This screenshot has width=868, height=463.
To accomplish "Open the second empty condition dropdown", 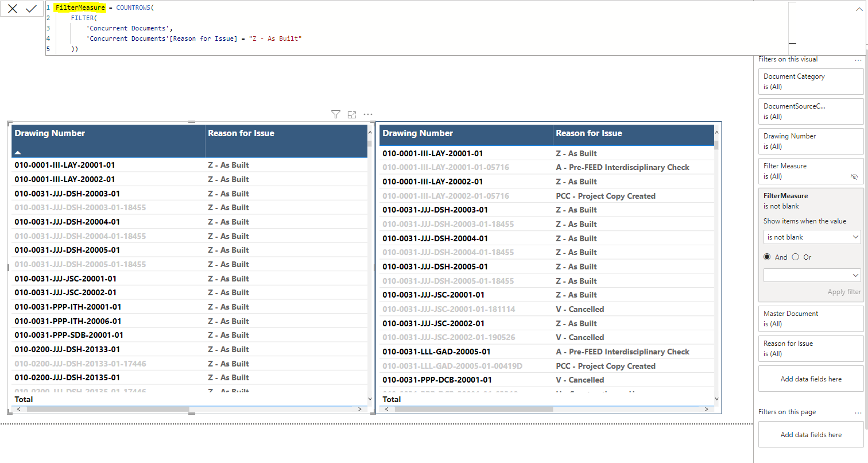I will (812, 275).
